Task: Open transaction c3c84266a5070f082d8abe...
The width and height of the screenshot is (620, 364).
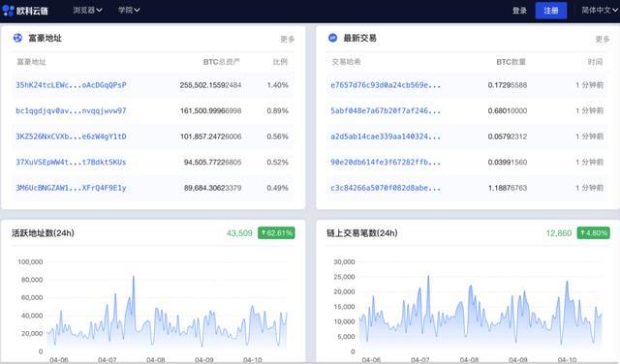Action: 386,188
